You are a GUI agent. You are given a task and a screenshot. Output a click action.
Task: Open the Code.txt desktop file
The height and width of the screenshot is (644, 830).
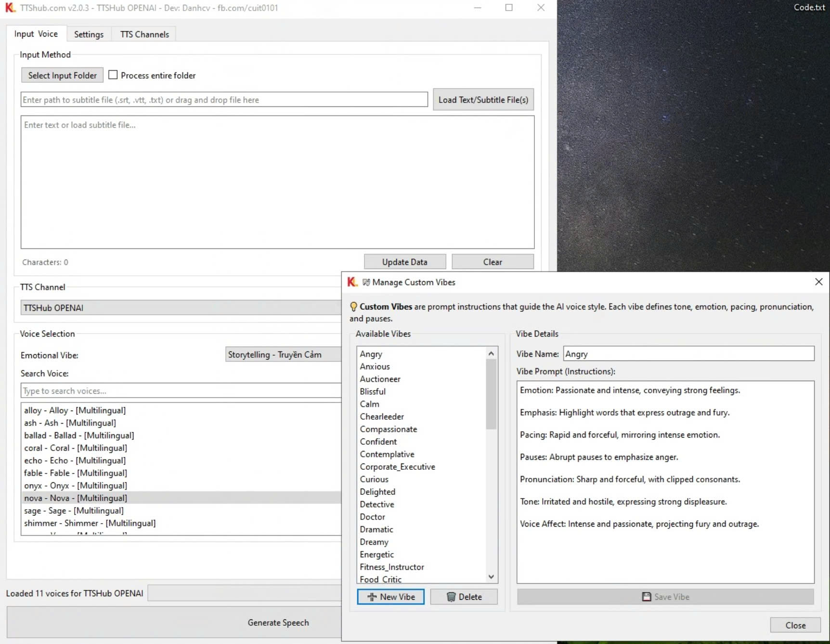809,7
